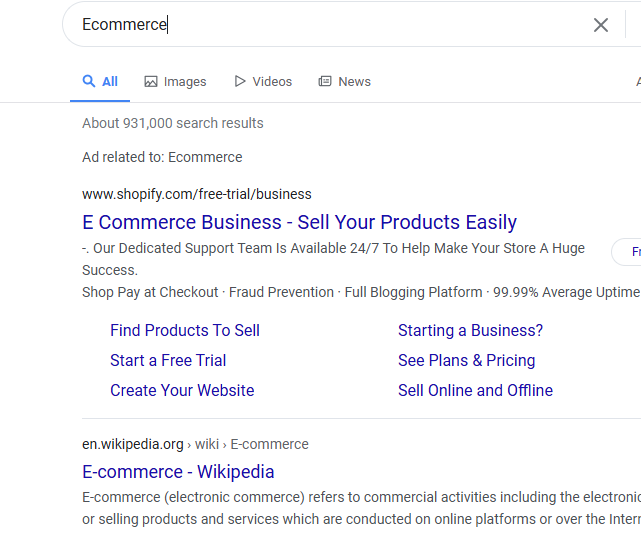Open E Commerce Business Shopify ad title
641x548 pixels.
click(x=299, y=222)
